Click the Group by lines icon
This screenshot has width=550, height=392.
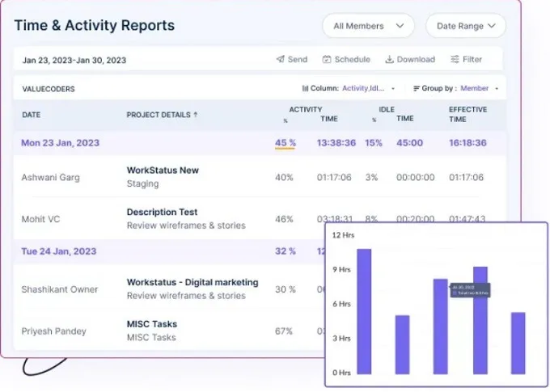[x=417, y=88]
